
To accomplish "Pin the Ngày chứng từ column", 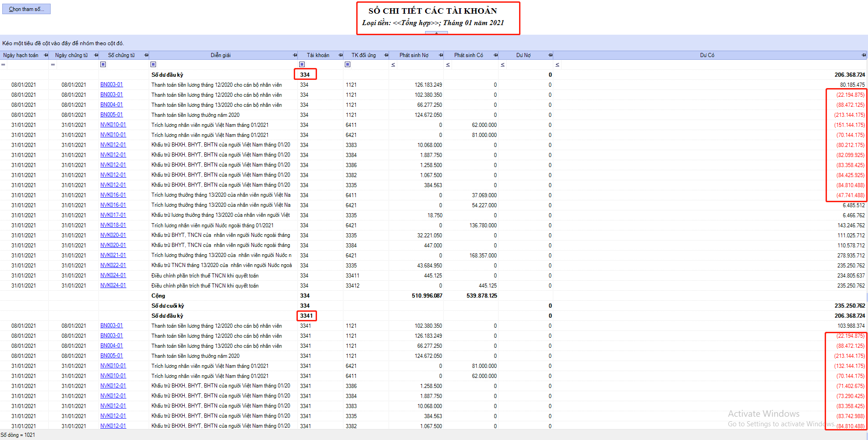I will click(96, 55).
